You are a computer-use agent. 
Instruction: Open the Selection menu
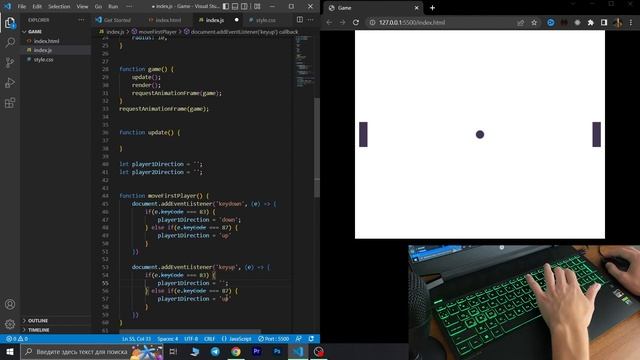point(59,7)
